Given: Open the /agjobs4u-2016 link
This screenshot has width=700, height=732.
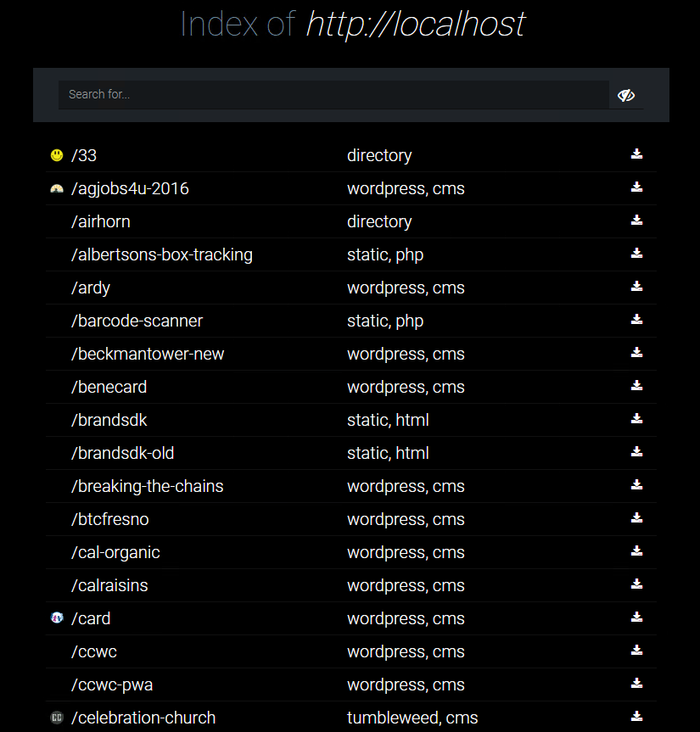Looking at the screenshot, I should click(130, 188).
